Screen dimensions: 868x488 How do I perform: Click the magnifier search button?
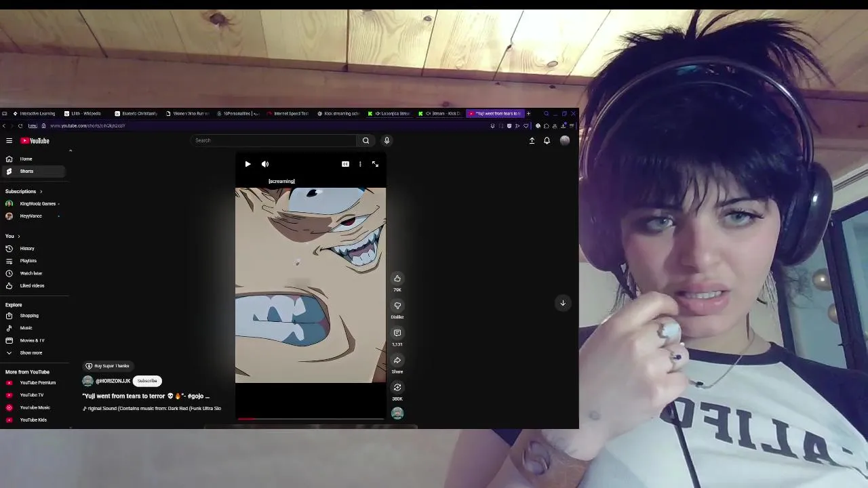coord(366,140)
